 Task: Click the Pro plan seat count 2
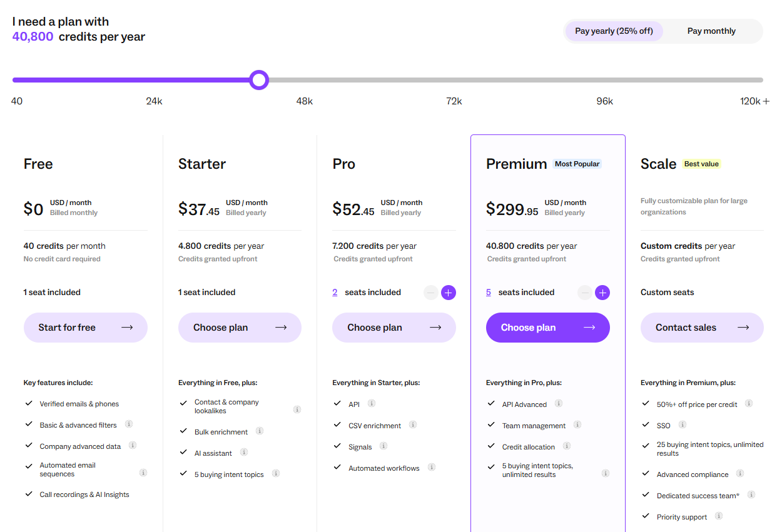tap(335, 292)
